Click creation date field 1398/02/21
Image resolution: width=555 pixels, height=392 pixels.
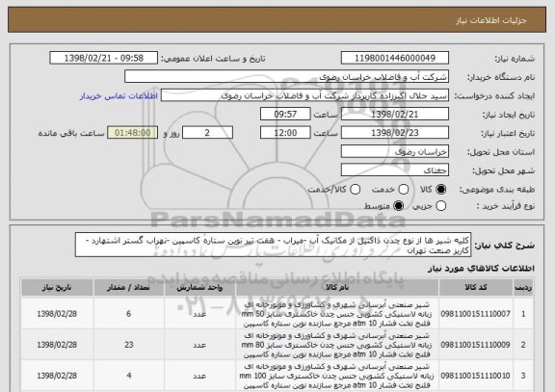click(x=395, y=114)
